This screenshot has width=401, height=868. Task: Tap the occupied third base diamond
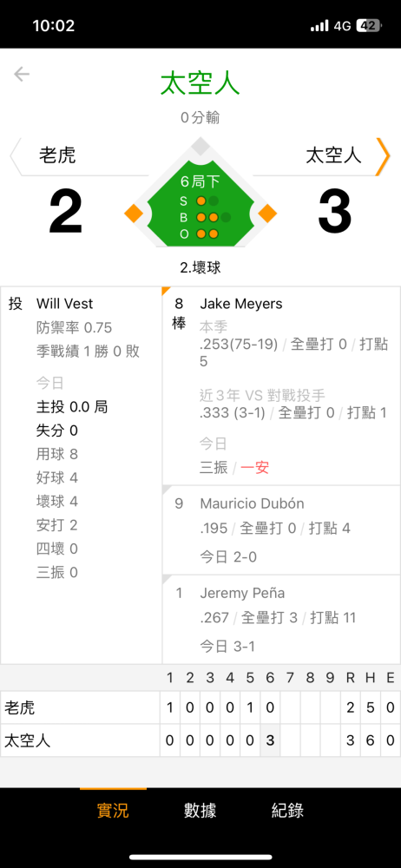(134, 213)
